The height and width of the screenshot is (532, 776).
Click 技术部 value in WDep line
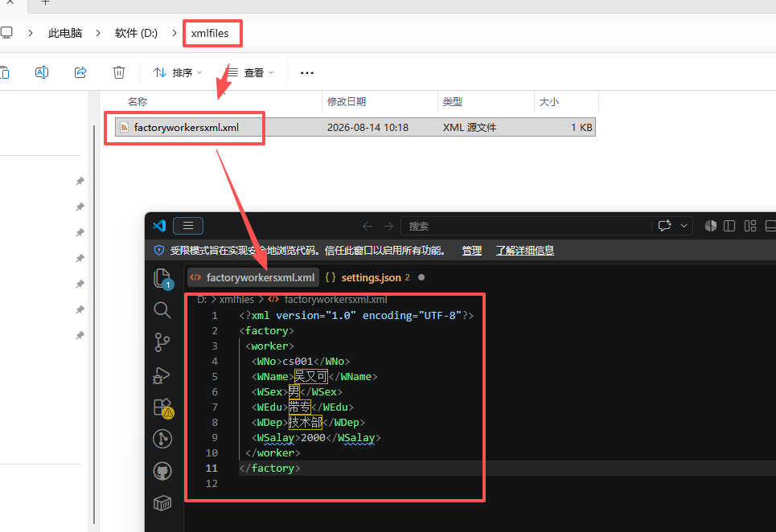pos(306,422)
